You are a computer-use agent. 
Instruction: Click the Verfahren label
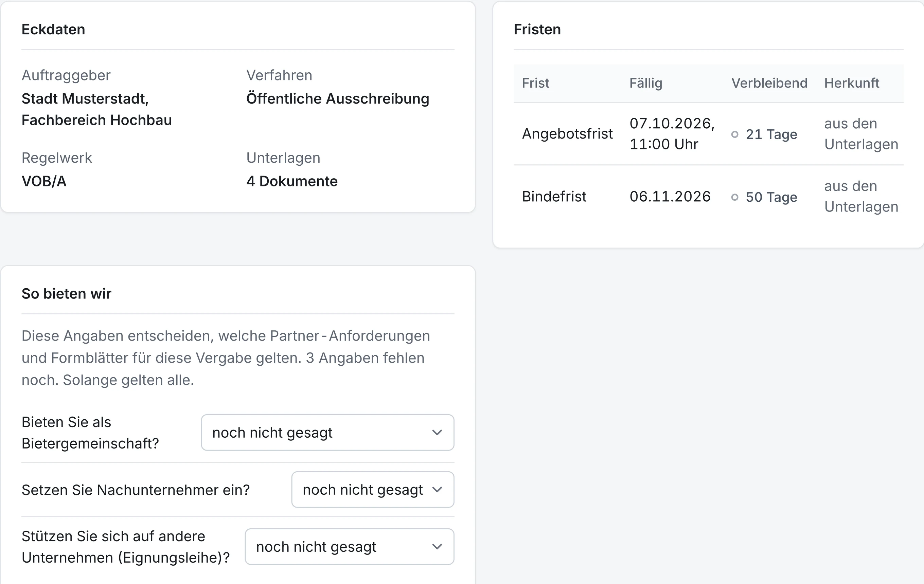[x=279, y=75]
